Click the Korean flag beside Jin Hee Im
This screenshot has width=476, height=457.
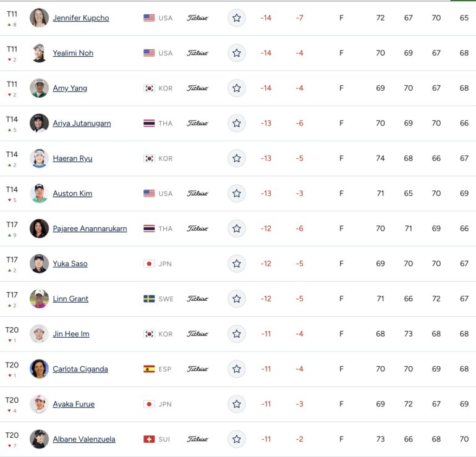tap(149, 334)
